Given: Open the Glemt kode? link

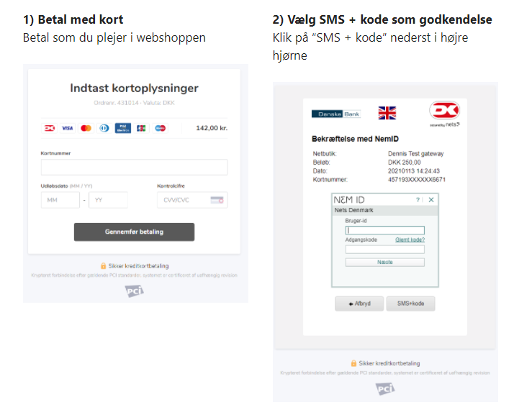Looking at the screenshot, I should (410, 239).
